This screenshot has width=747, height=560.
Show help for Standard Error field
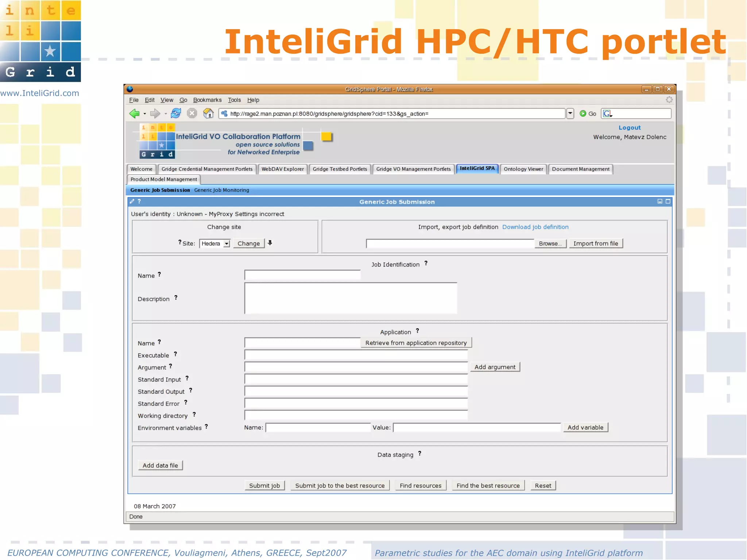[x=186, y=402]
